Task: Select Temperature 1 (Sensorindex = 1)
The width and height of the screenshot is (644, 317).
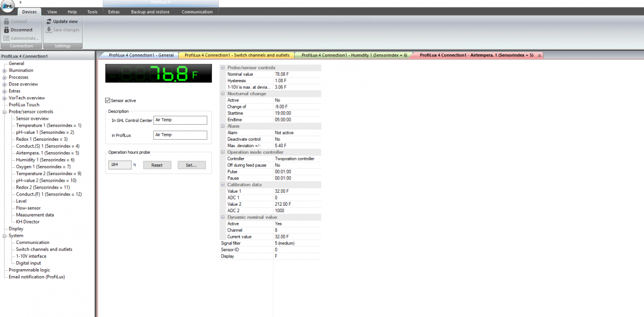Action: click(49, 125)
